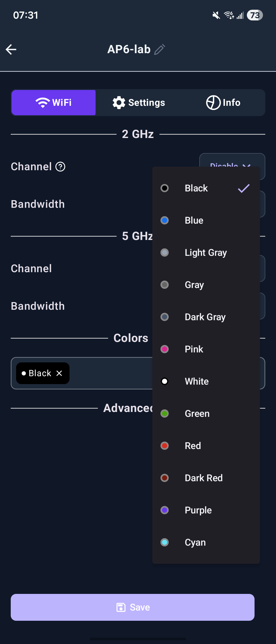Select the Green color option

(x=197, y=413)
